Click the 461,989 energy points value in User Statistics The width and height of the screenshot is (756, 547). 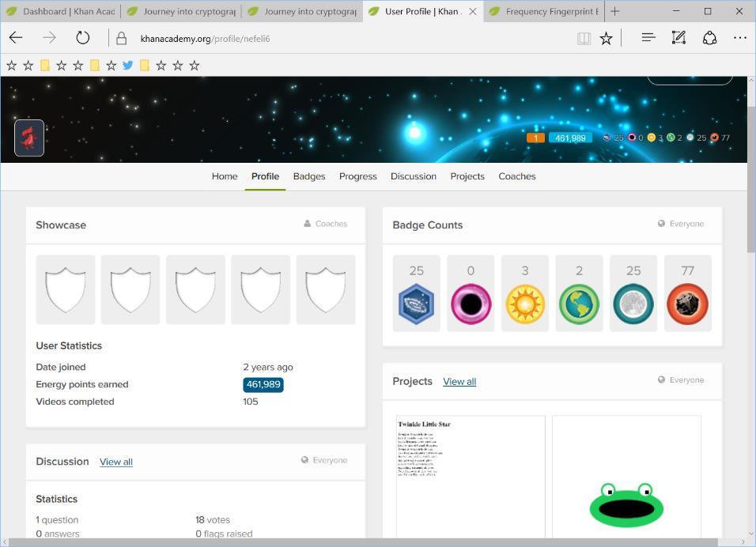(263, 385)
